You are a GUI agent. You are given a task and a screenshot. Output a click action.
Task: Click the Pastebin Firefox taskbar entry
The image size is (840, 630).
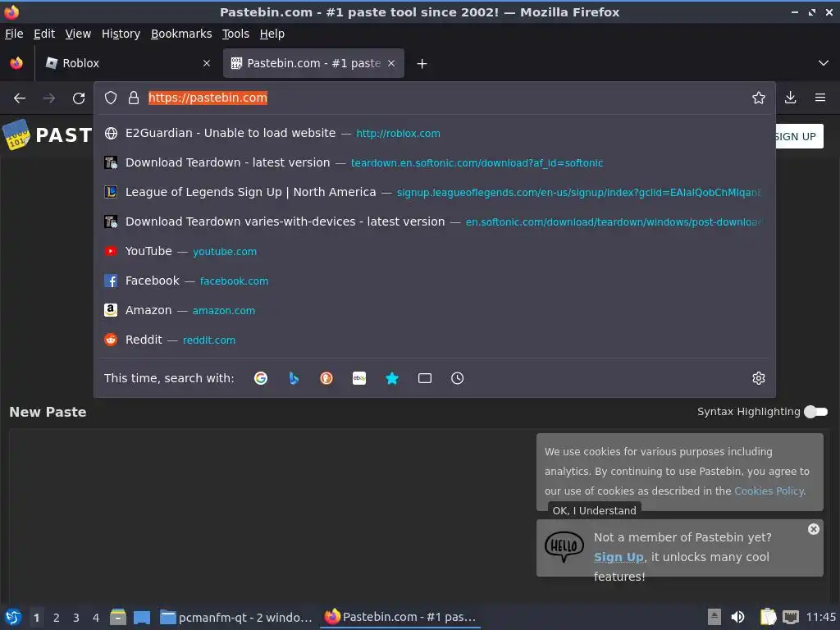pos(400,617)
